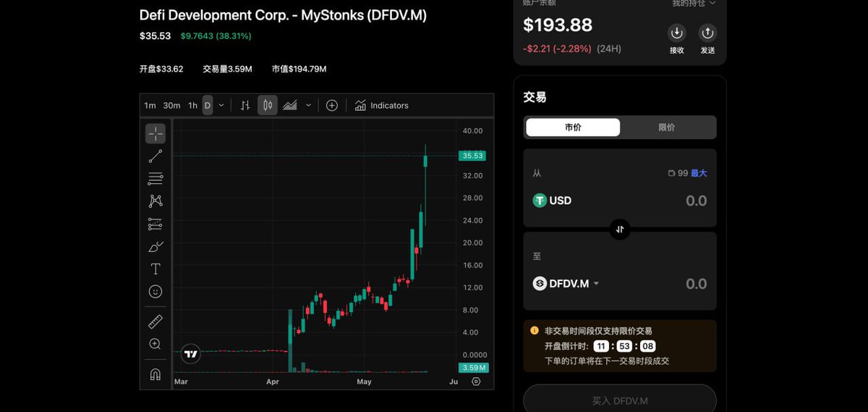Click the DFDV.M token icon
This screenshot has width=868, height=412.
(x=540, y=284)
